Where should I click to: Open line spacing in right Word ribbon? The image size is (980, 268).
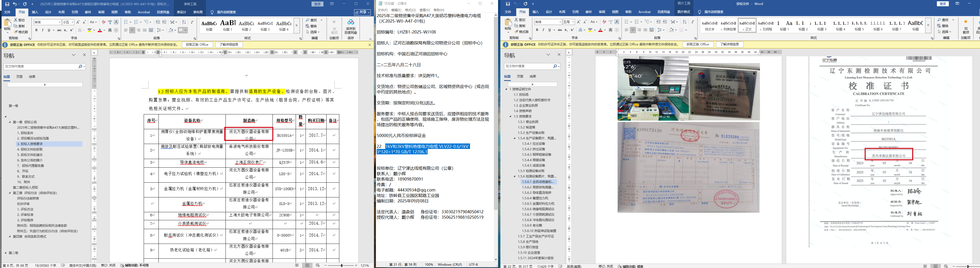click(x=661, y=30)
